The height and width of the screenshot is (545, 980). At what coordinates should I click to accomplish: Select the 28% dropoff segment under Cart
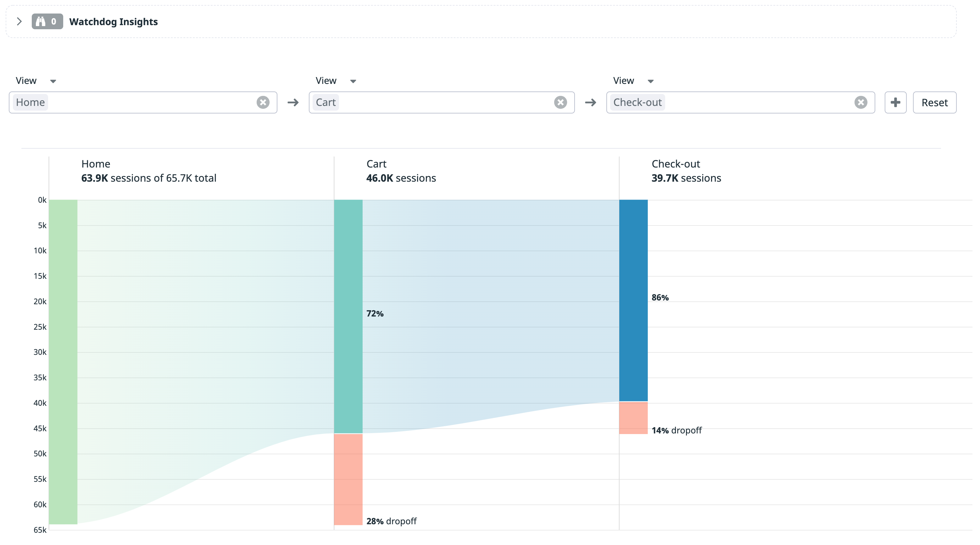click(348, 479)
